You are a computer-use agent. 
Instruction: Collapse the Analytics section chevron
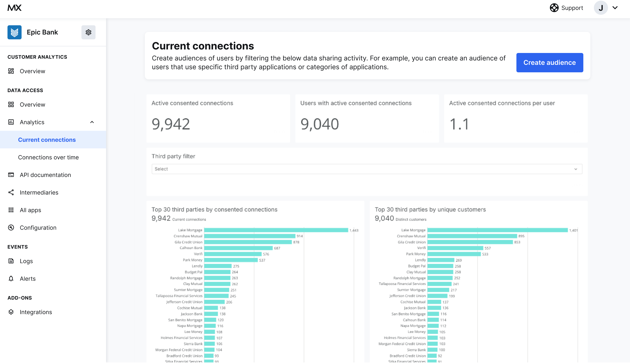92,122
